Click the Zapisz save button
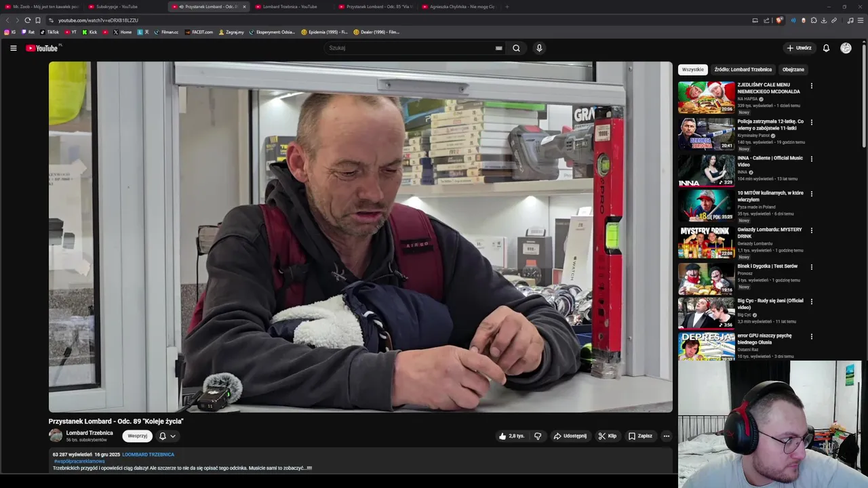This screenshot has width=868, height=488. pyautogui.click(x=640, y=436)
